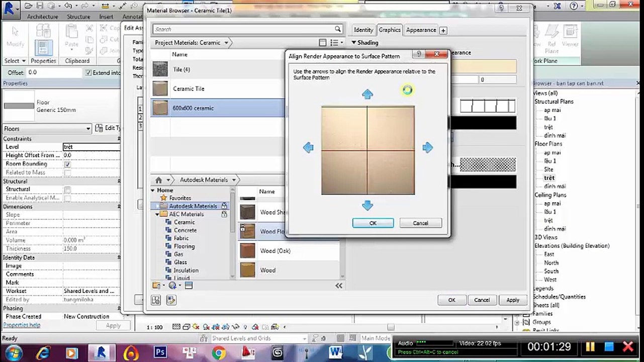The height and width of the screenshot is (362, 644).
Task: Click Cancel in the Align Render Appearance dialog
Action: pos(420,223)
